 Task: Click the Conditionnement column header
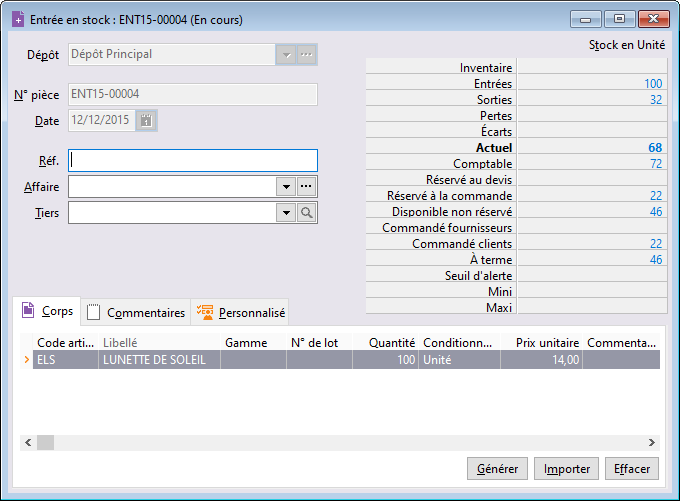pyautogui.click(x=459, y=343)
